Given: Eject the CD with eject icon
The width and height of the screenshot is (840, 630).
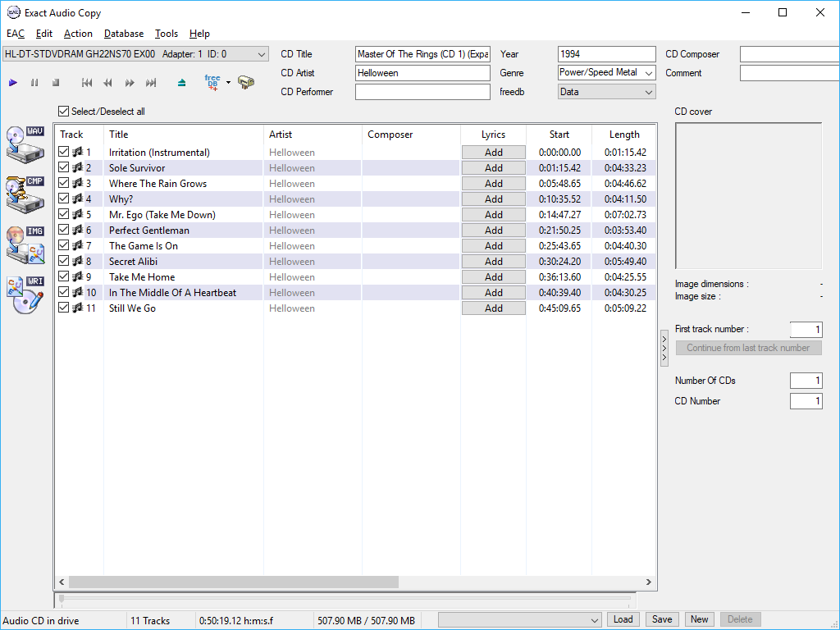Looking at the screenshot, I should coord(181,83).
